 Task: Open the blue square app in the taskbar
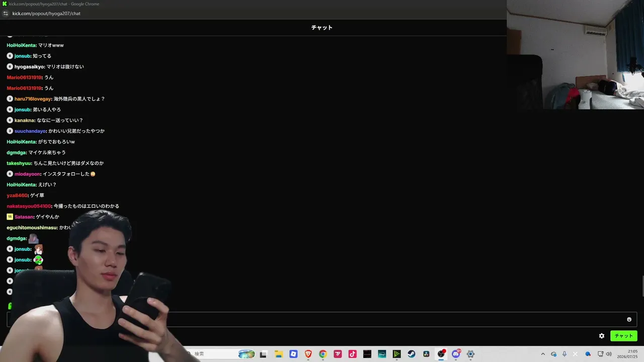pos(293,354)
